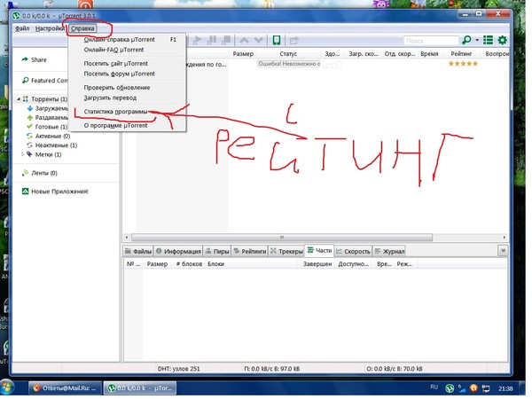
Task: Select Ленты (0) RSS feeds
Action: [x=44, y=173]
